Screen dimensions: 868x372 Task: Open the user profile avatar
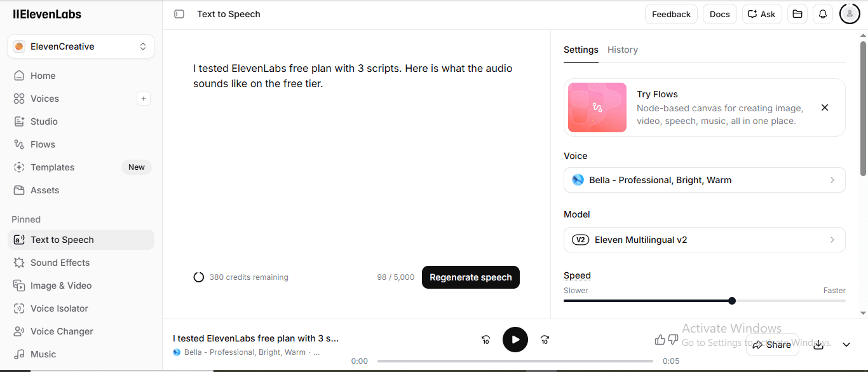[x=850, y=14]
